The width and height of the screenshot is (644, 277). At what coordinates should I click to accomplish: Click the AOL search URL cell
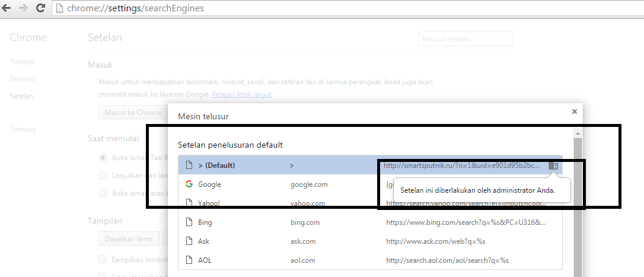(448, 260)
